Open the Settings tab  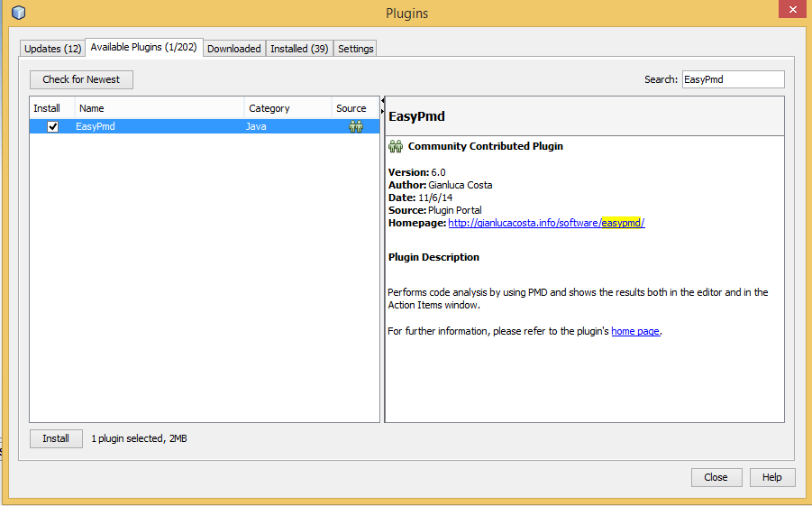click(355, 49)
